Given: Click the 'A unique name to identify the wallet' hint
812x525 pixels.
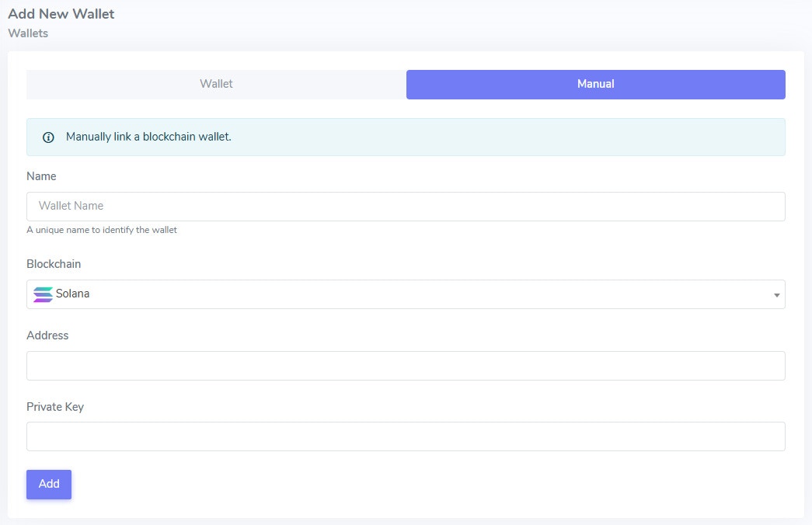Looking at the screenshot, I should (102, 230).
